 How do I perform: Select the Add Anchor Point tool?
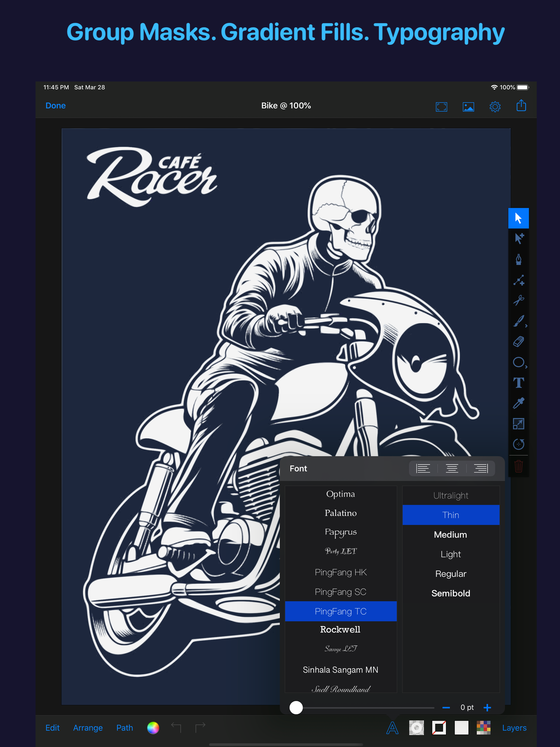(x=518, y=280)
